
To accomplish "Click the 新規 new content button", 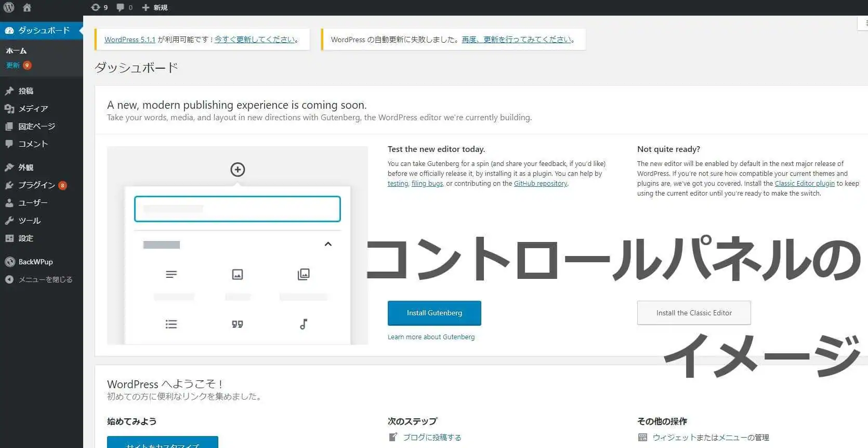I will pos(155,7).
